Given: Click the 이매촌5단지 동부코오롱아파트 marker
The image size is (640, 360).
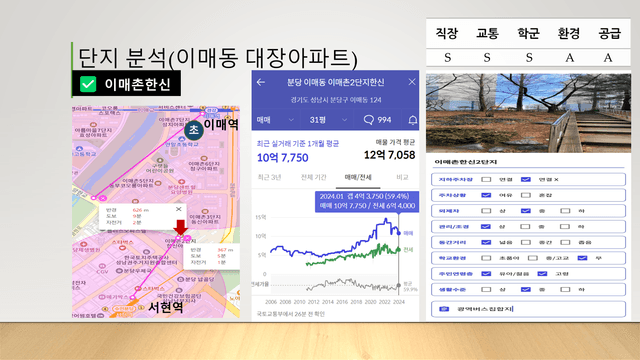Looking at the screenshot, I should [158, 183].
